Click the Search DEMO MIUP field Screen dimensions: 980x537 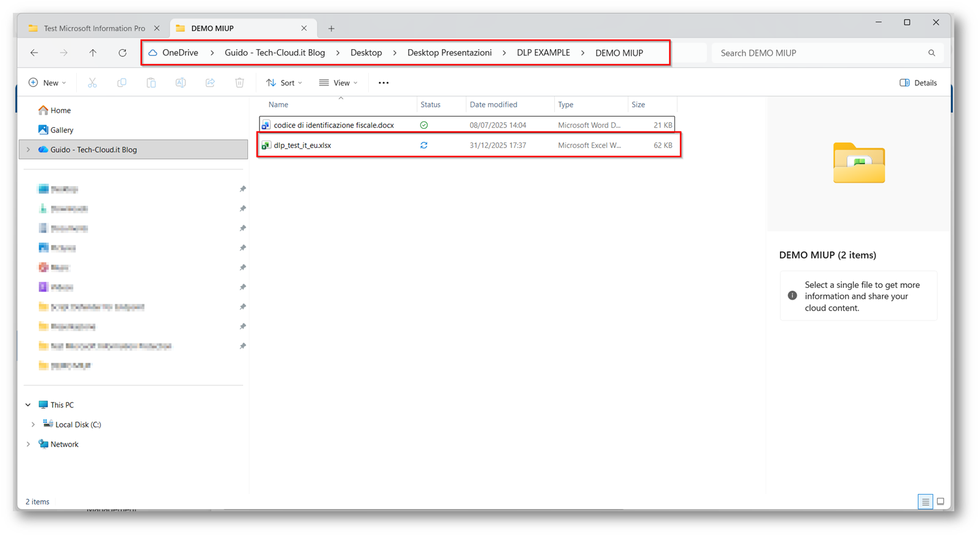pos(819,53)
